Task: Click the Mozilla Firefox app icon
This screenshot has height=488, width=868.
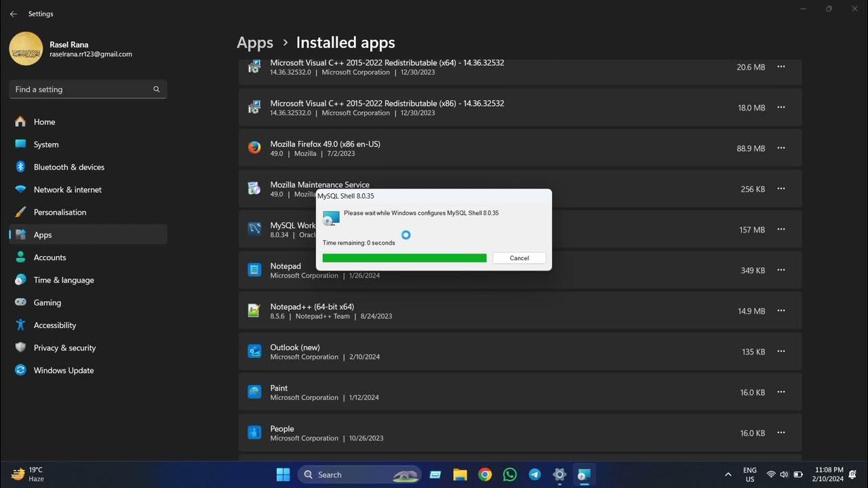Action: click(x=254, y=148)
